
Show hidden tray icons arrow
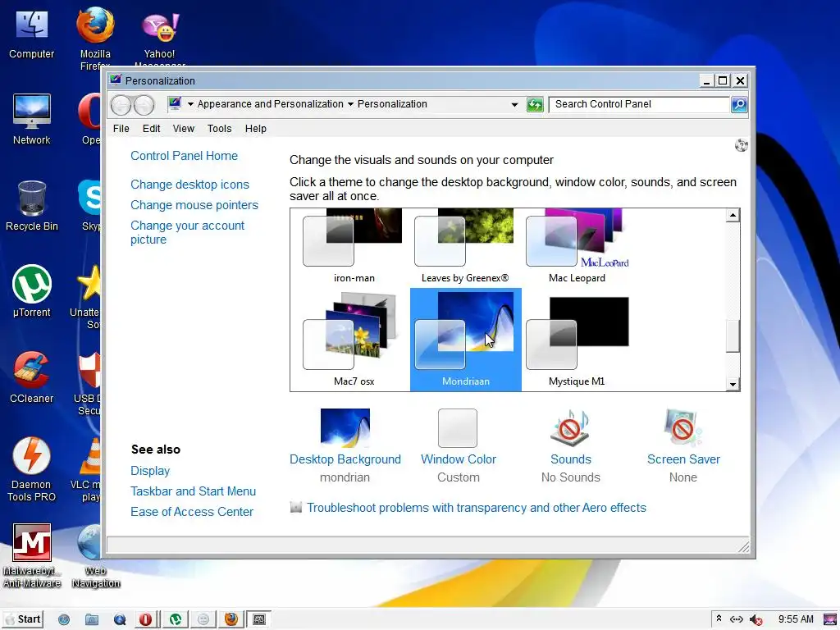click(x=719, y=619)
